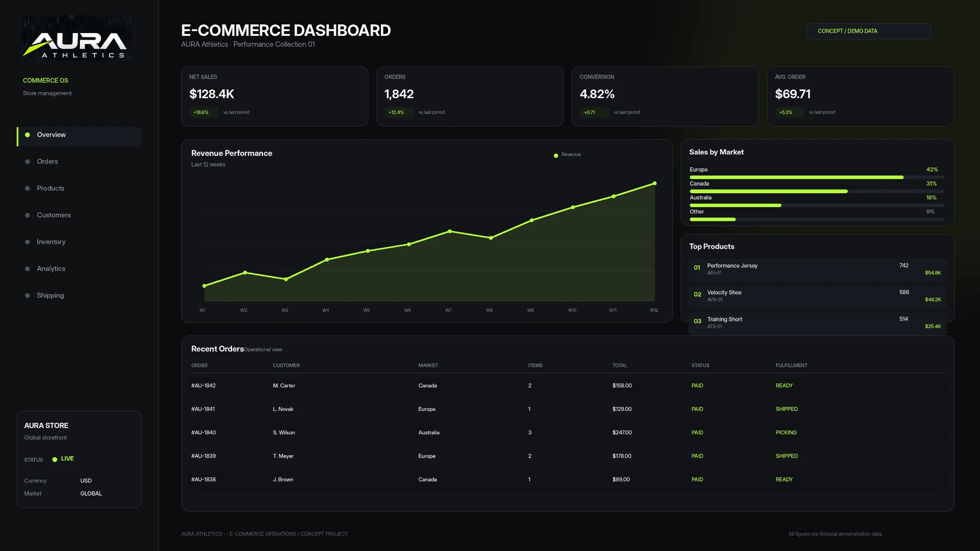Click the Revenue legend dot
Screen dimensions: 980x551
click(x=556, y=155)
